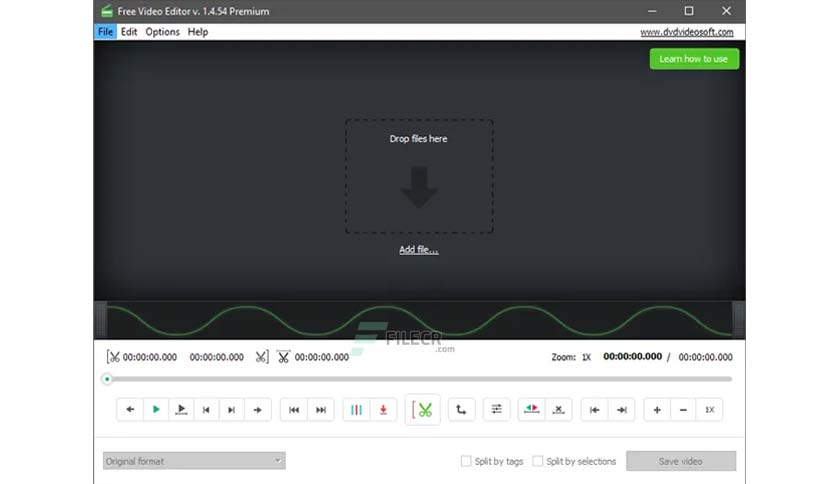Click the app logo in title bar

pyautogui.click(x=107, y=11)
